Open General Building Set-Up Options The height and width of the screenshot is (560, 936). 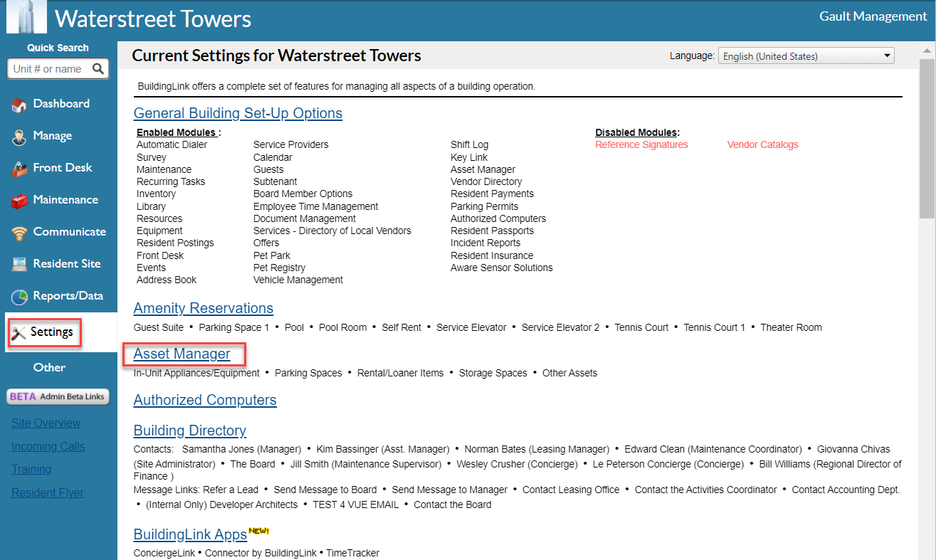click(238, 113)
